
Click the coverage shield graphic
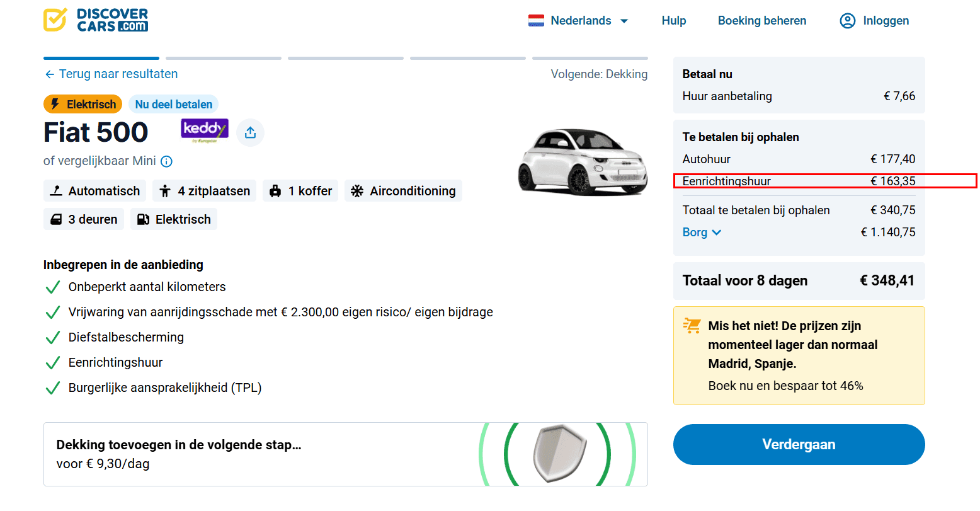[559, 454]
